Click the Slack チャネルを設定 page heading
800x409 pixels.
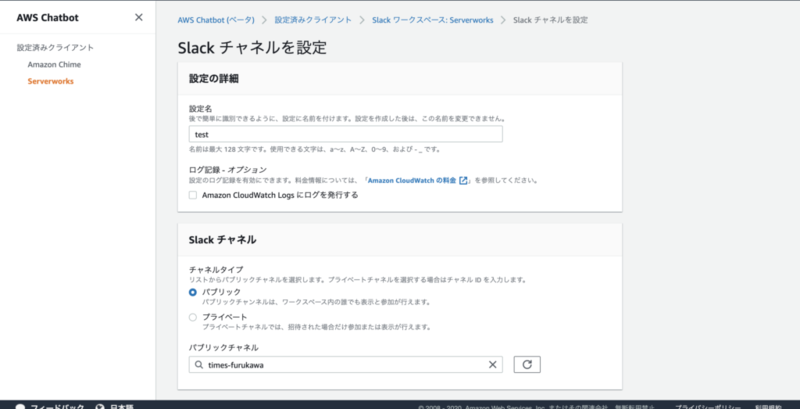click(252, 47)
